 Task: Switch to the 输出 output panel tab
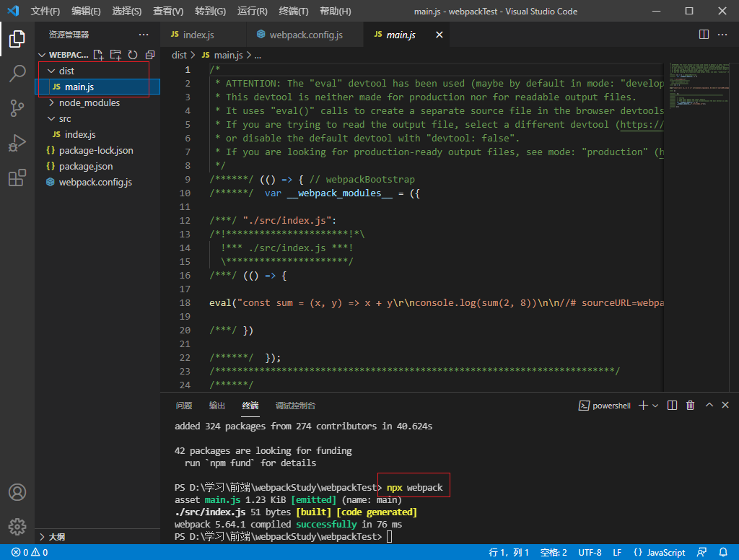pyautogui.click(x=217, y=406)
